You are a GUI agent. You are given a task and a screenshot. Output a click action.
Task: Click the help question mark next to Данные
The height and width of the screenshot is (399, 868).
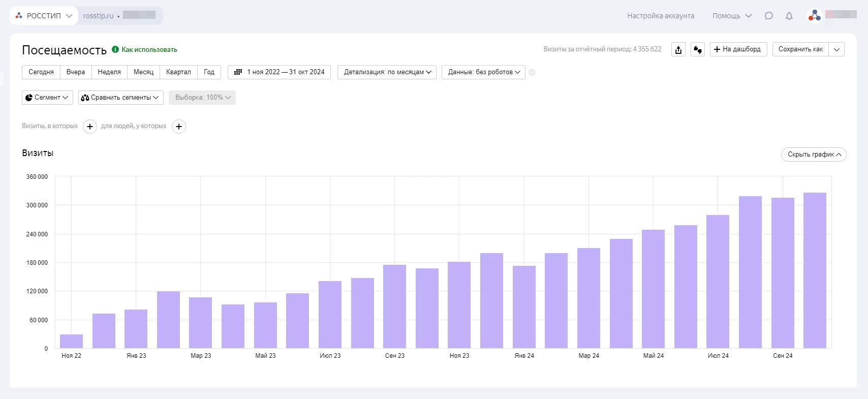[532, 72]
